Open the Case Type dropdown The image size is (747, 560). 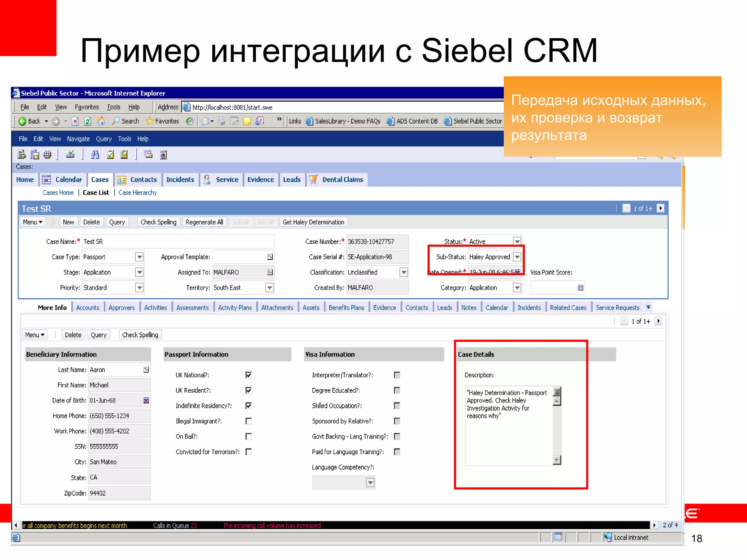click(139, 257)
